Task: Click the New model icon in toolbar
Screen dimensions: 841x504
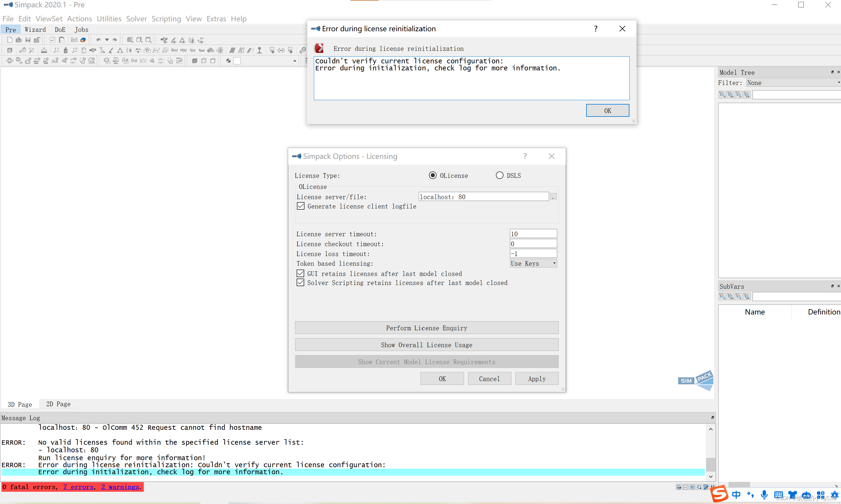Action: click(10, 40)
